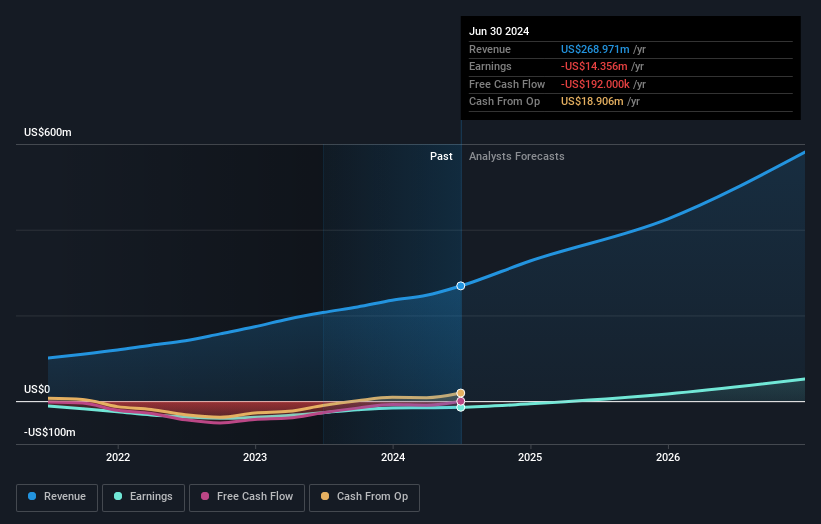This screenshot has width=821, height=524.
Task: Click the US$268.971m revenue value
Action: [595, 49]
